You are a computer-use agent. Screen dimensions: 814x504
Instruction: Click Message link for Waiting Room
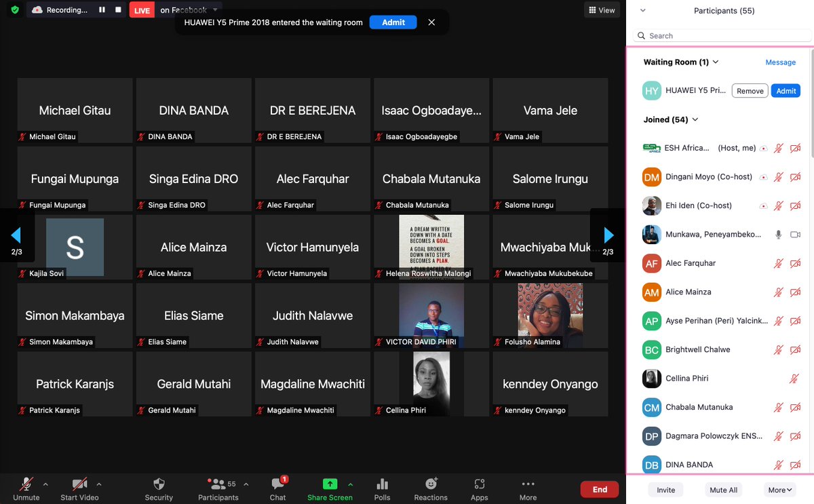point(781,62)
